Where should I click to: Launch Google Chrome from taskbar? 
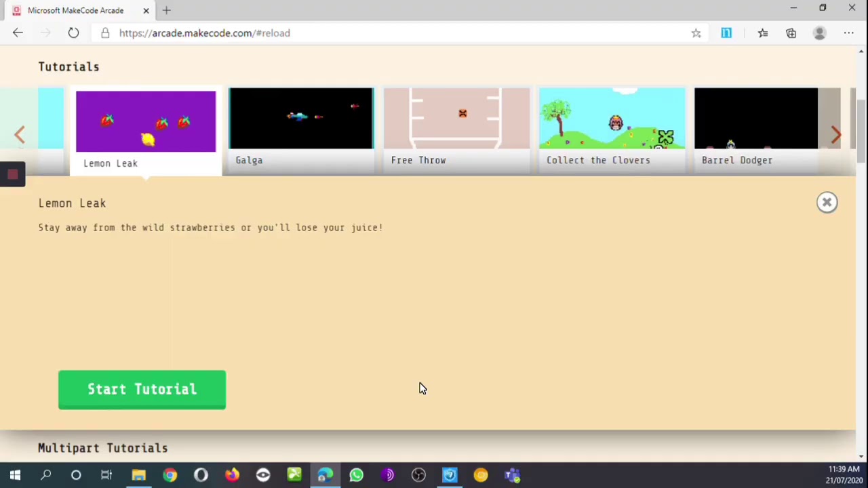click(170, 475)
